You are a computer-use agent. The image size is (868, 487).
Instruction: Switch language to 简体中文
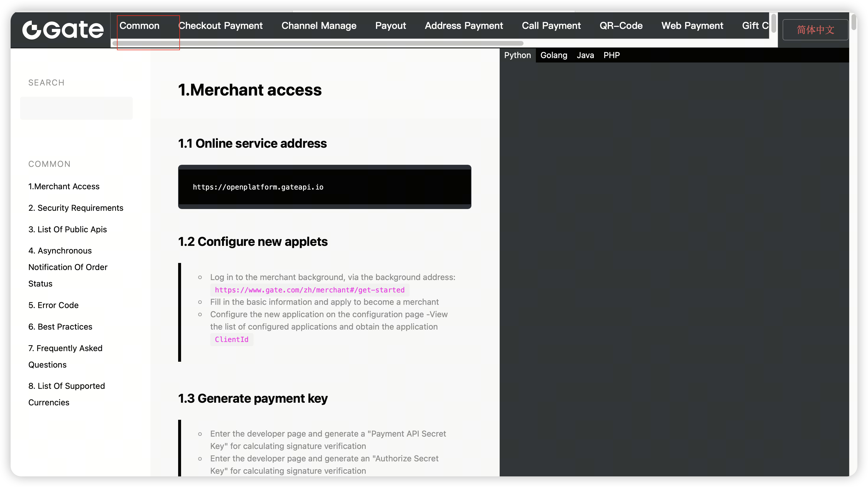tap(815, 30)
